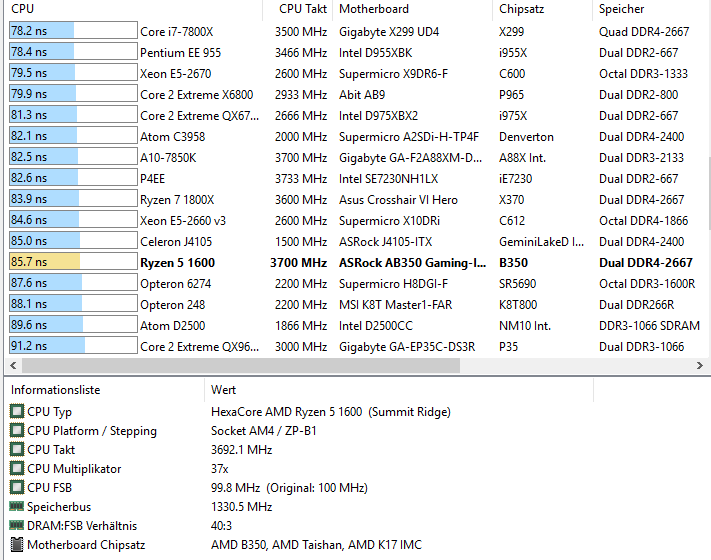Click the Speicherbus memory module icon
This screenshot has width=711, height=560.
tap(17, 506)
